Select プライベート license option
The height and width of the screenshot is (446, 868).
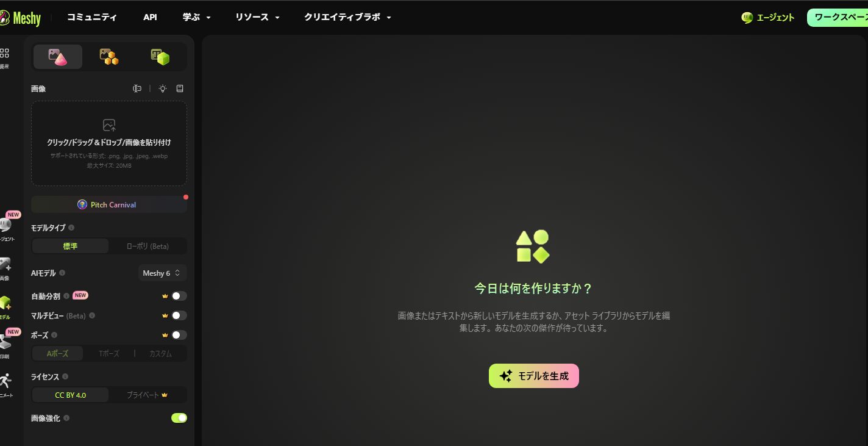(x=148, y=395)
